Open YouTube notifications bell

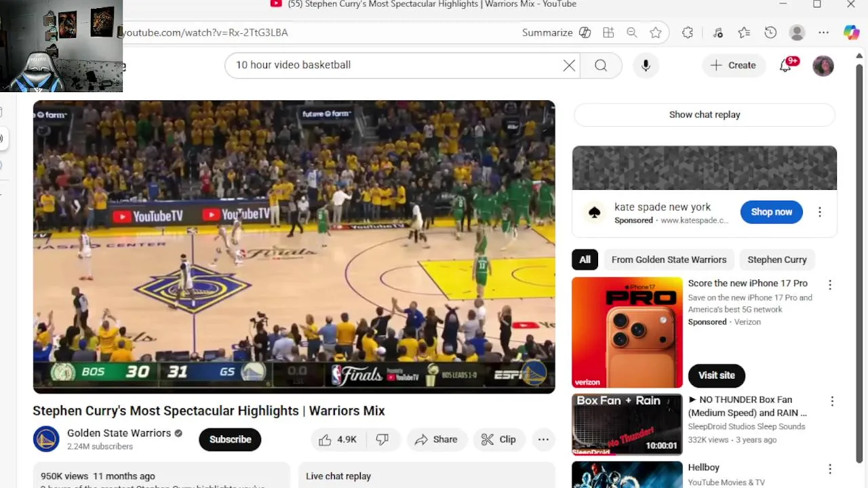786,65
